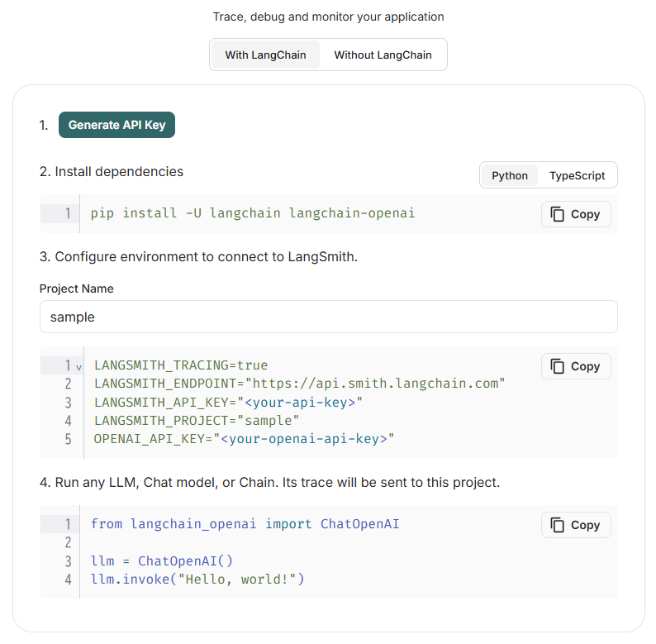This screenshot has width=656, height=644.
Task: Click the copy icon for Python code snippet
Action: tap(557, 525)
